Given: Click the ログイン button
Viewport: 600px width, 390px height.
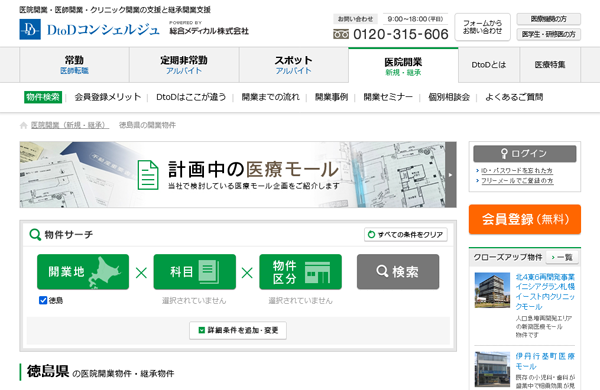Looking at the screenshot, I should click(x=525, y=153).
